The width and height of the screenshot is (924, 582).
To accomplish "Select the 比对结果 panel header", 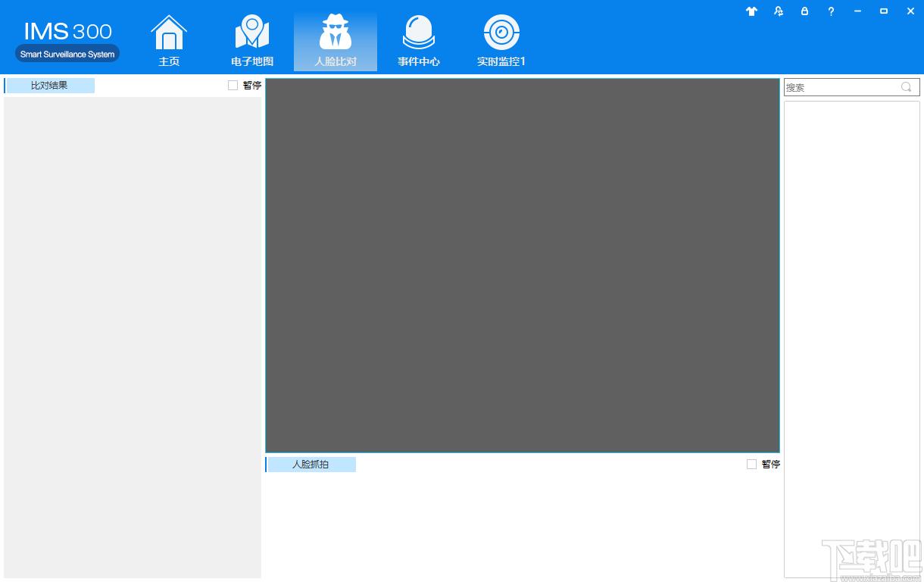I will 49,86.
